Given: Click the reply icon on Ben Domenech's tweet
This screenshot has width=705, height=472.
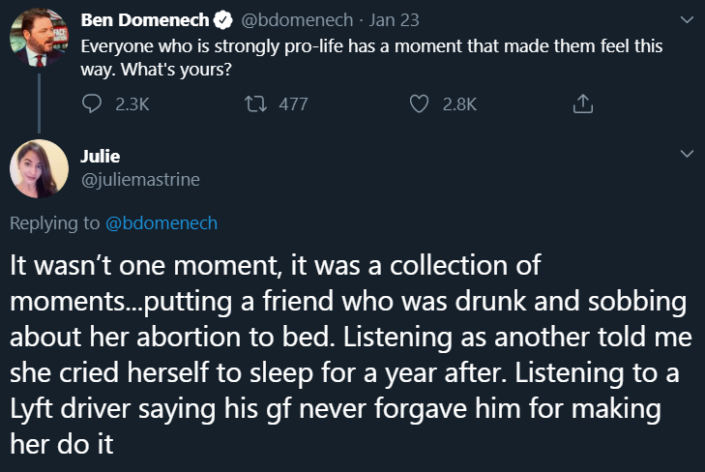Looking at the screenshot, I should coord(91,104).
